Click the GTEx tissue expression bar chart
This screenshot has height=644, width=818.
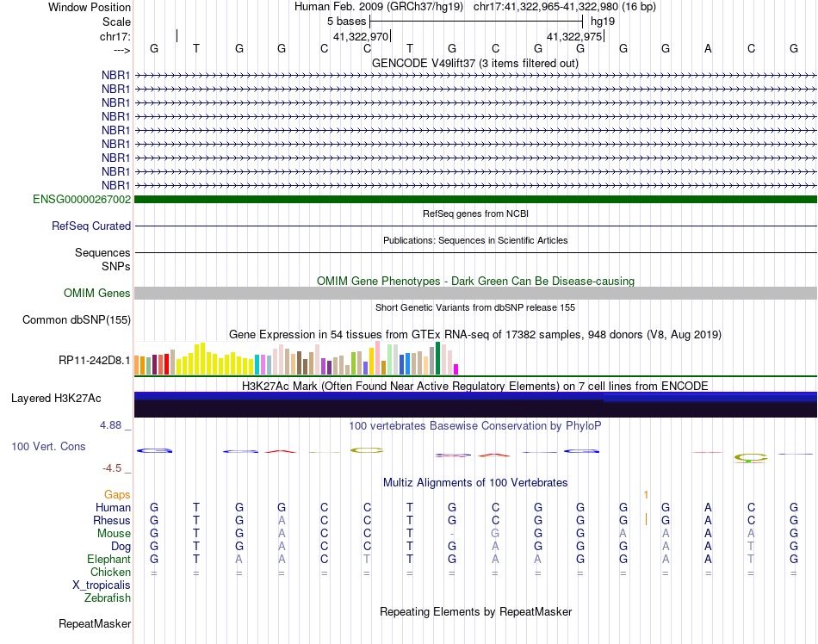[296, 358]
